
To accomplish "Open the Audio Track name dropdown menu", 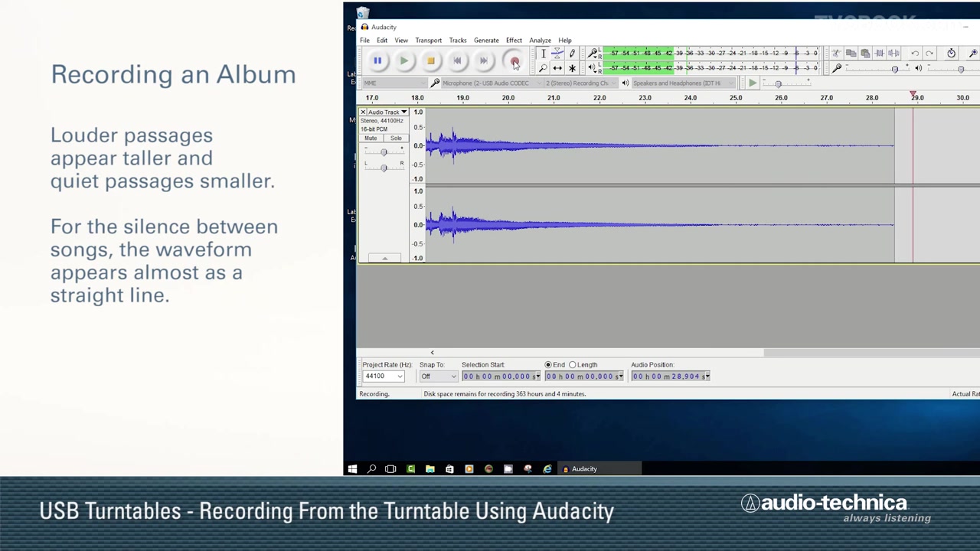I will click(x=388, y=112).
